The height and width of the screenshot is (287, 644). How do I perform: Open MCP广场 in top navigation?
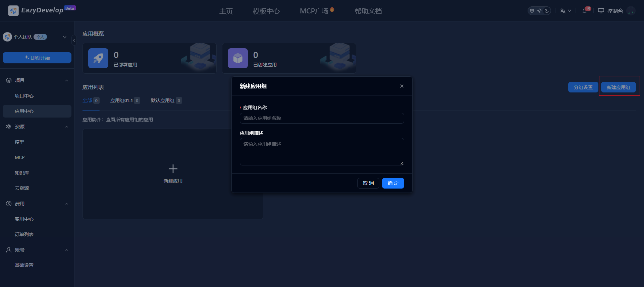pos(314,11)
